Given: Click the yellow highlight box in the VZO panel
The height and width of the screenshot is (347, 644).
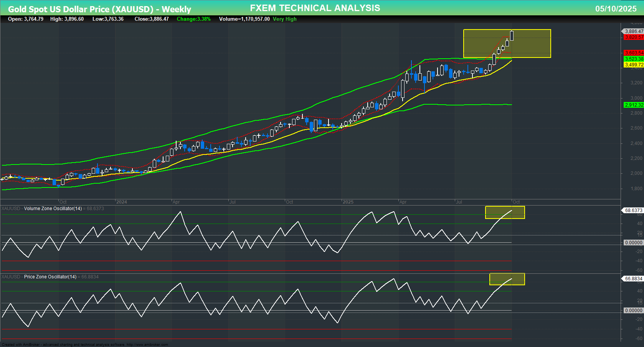Looking at the screenshot, I should pyautogui.click(x=505, y=212).
